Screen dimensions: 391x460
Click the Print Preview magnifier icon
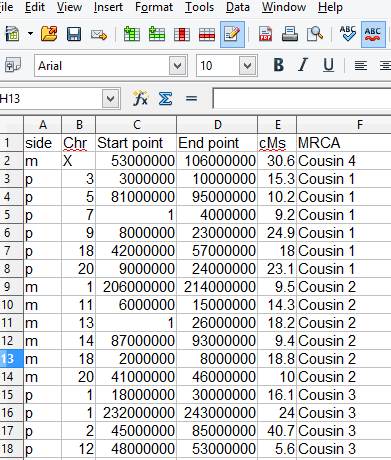pyautogui.click(x=315, y=34)
